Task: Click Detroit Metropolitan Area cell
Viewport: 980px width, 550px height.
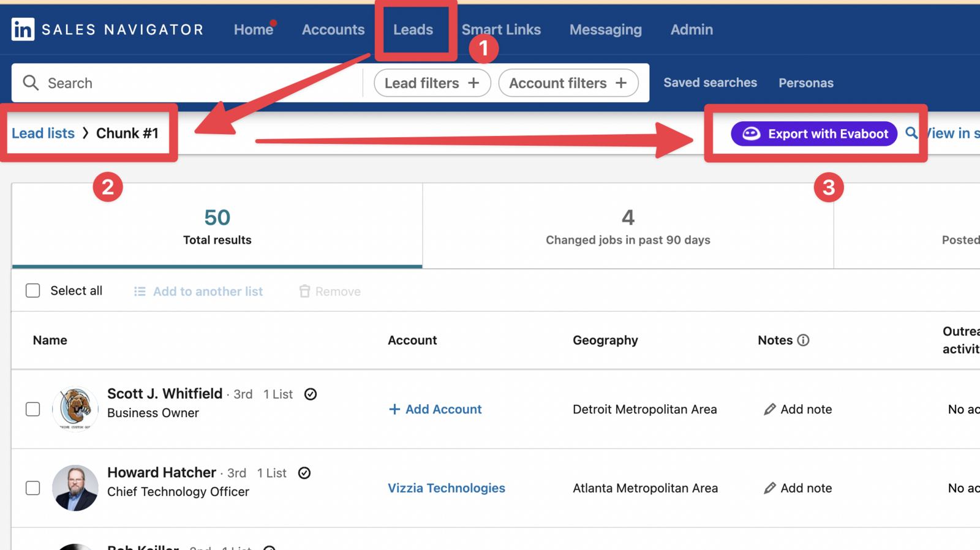Action: (x=645, y=409)
